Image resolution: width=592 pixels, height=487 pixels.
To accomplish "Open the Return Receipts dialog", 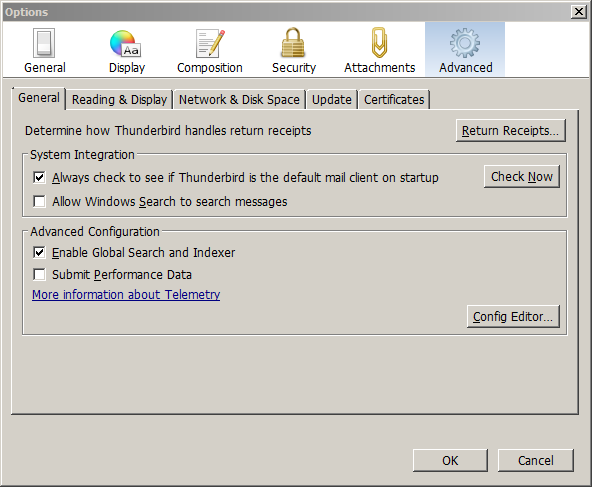I will tap(510, 131).
